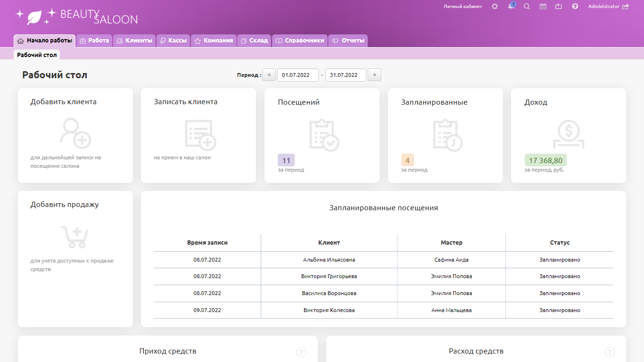Open the Записать клиента card title
The height and width of the screenshot is (362, 644).
[x=186, y=102]
